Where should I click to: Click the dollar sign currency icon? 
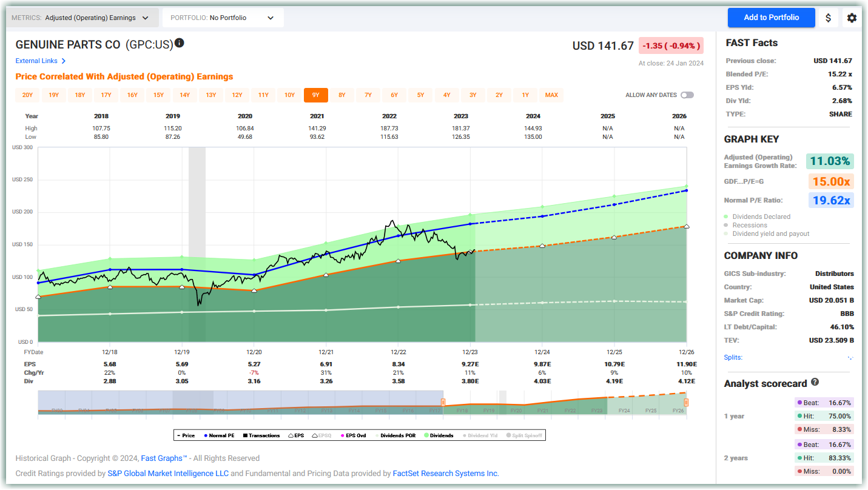[x=828, y=18]
